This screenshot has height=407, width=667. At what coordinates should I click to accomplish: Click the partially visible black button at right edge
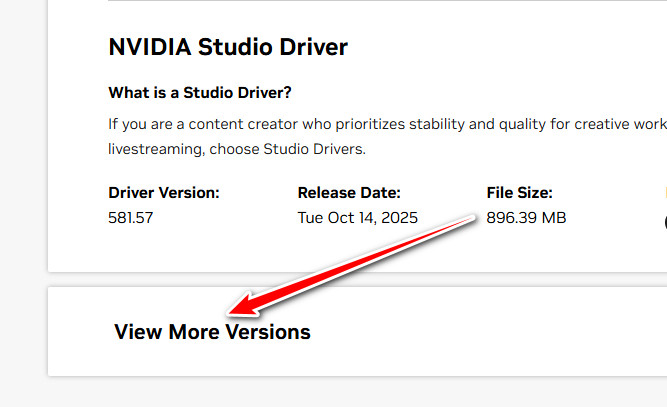point(663,222)
